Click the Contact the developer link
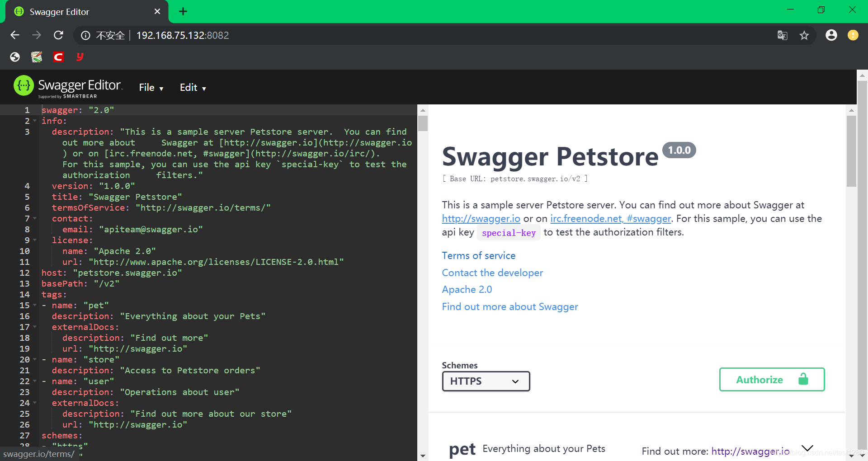The width and height of the screenshot is (868, 461). pos(492,273)
